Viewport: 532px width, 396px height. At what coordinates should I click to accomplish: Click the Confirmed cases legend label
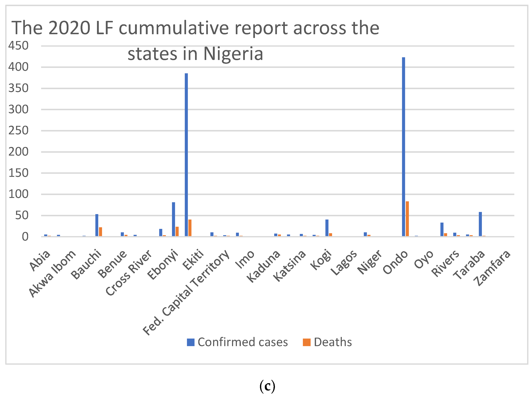(x=243, y=342)
